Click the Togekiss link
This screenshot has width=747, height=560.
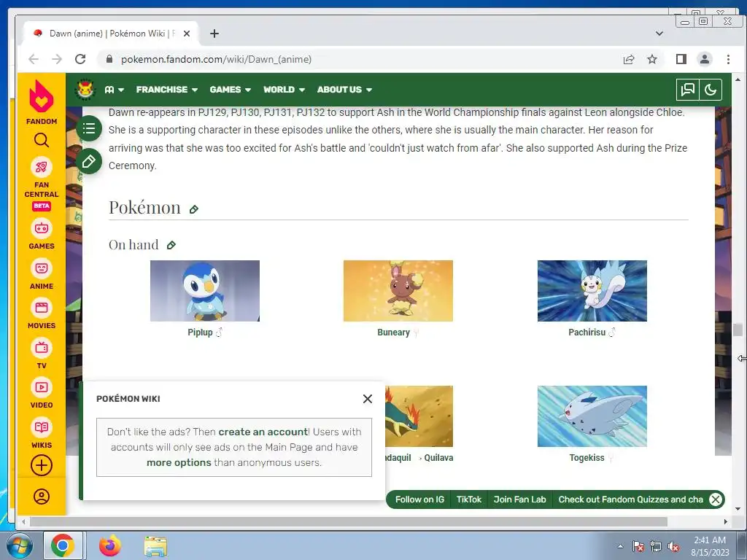[587, 458]
